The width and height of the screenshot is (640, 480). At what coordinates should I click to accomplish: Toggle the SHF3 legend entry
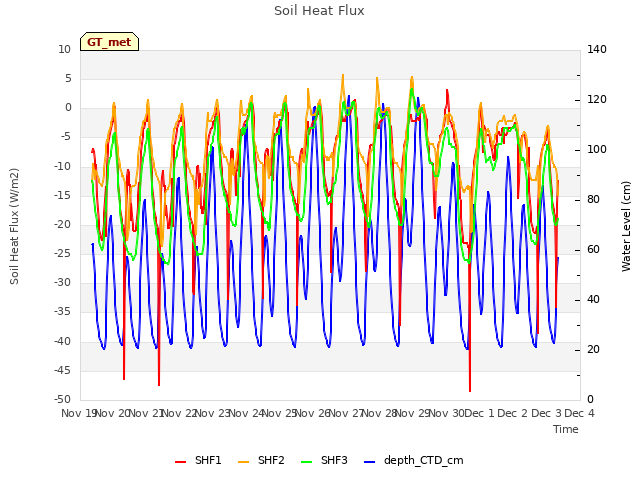click(x=324, y=460)
